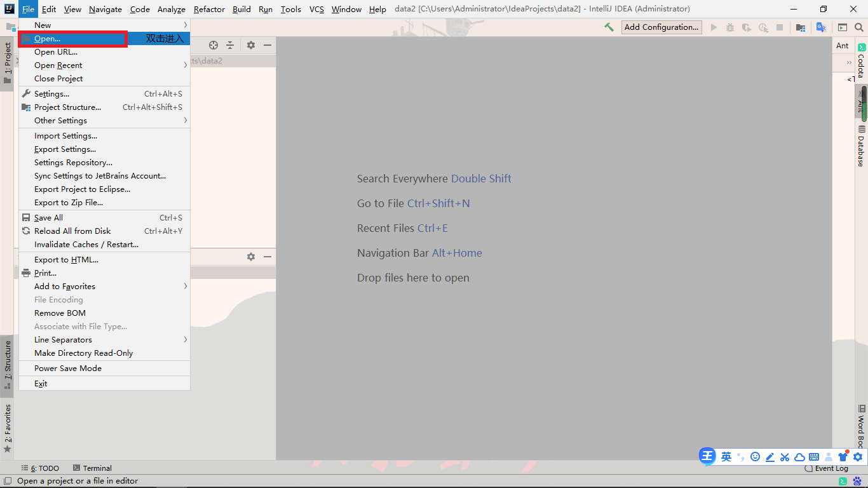
Task: Open Settings... from File menu
Action: pos(104,94)
